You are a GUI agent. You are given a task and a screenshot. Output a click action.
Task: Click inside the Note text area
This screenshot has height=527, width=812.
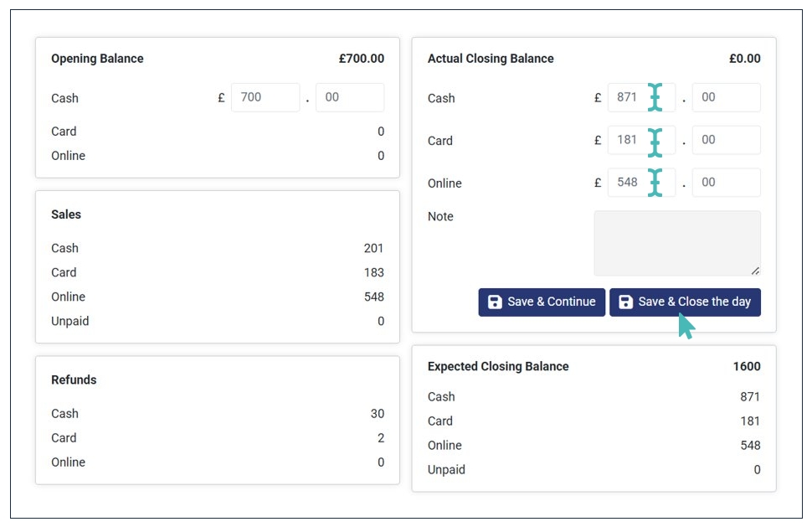(676, 243)
